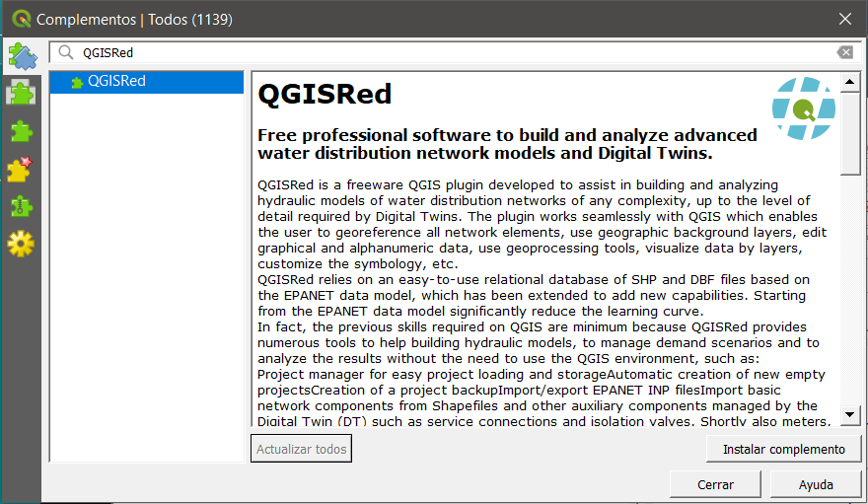Viewport: 868px width, 504px height.
Task: Open the Install from ZIP tab
Action: coord(21,206)
